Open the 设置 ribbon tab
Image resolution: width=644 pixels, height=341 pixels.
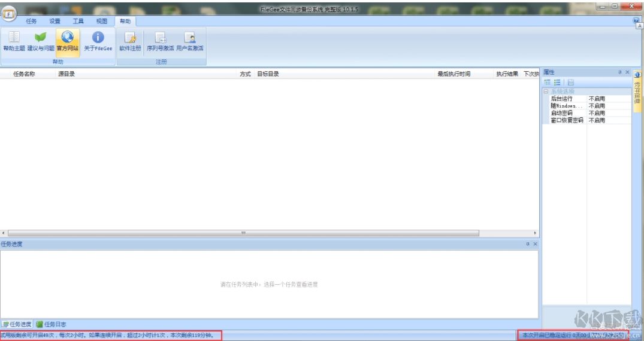point(55,22)
